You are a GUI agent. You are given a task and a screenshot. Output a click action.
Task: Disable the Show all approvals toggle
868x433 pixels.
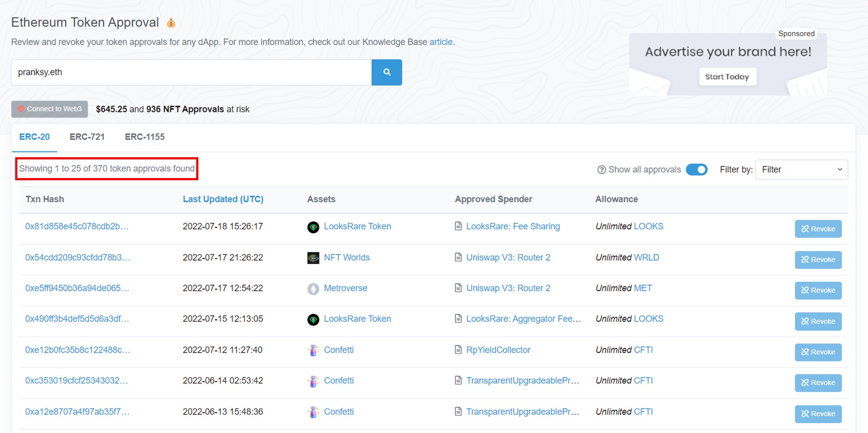[x=697, y=169]
